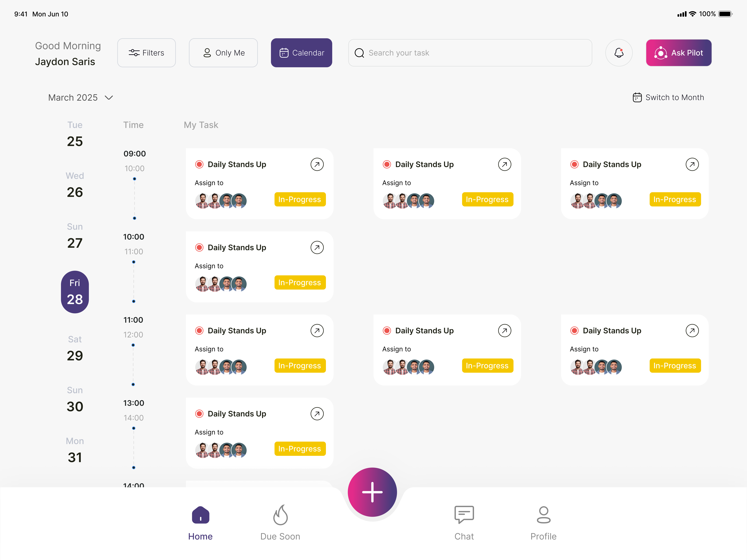The height and width of the screenshot is (560, 747).
Task: Toggle the Only Me filter
Action: tap(223, 53)
